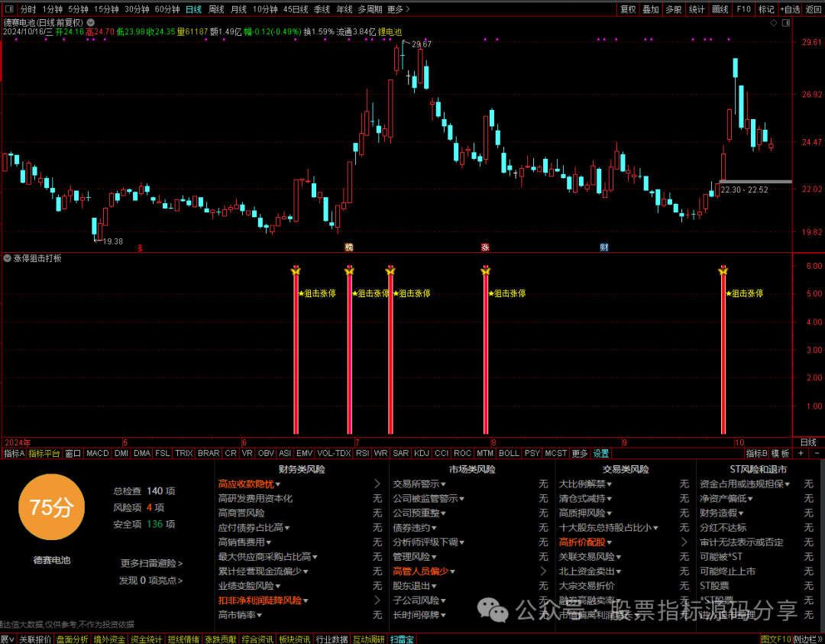Open the 关联报价 bottom tab
Viewport: 825px width, 644px height.
pos(35,639)
